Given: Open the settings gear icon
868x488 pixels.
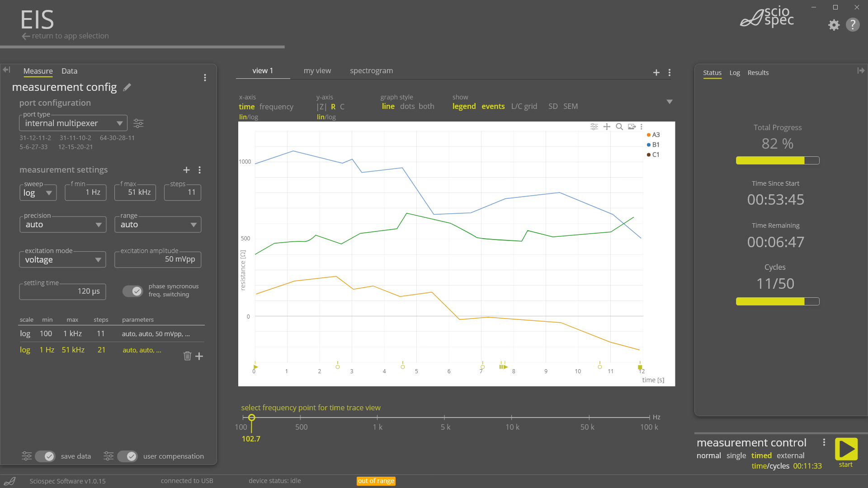Looking at the screenshot, I should tap(834, 25).
